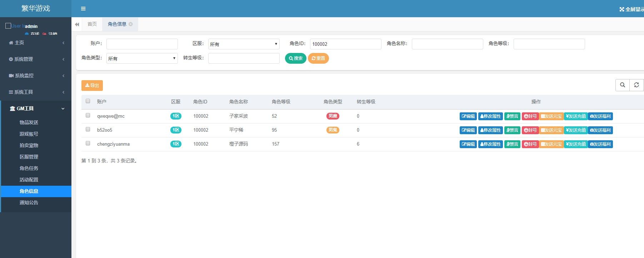
Task: Click 编辑 for account b52oo5
Action: 468,130
